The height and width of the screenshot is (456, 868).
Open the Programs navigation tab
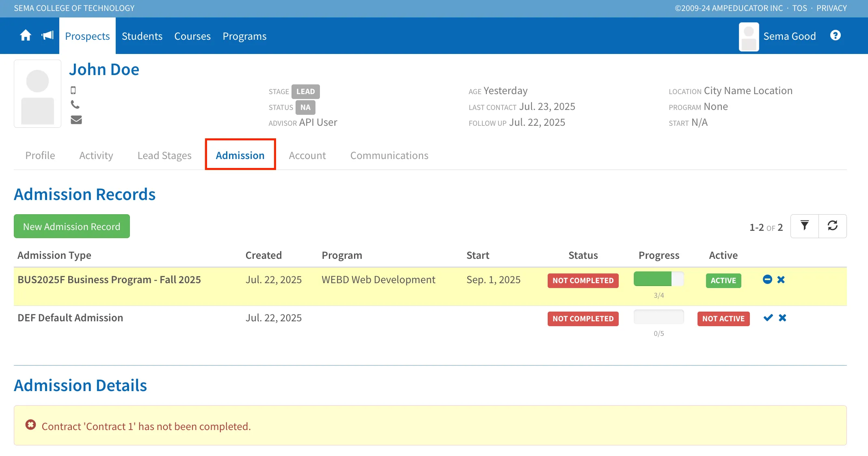pyautogui.click(x=244, y=36)
